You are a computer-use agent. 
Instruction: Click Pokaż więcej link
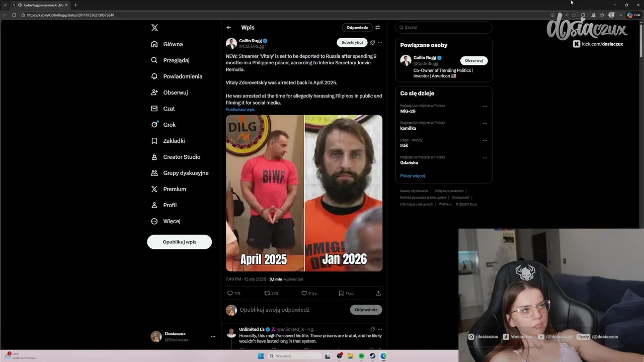pos(413,176)
